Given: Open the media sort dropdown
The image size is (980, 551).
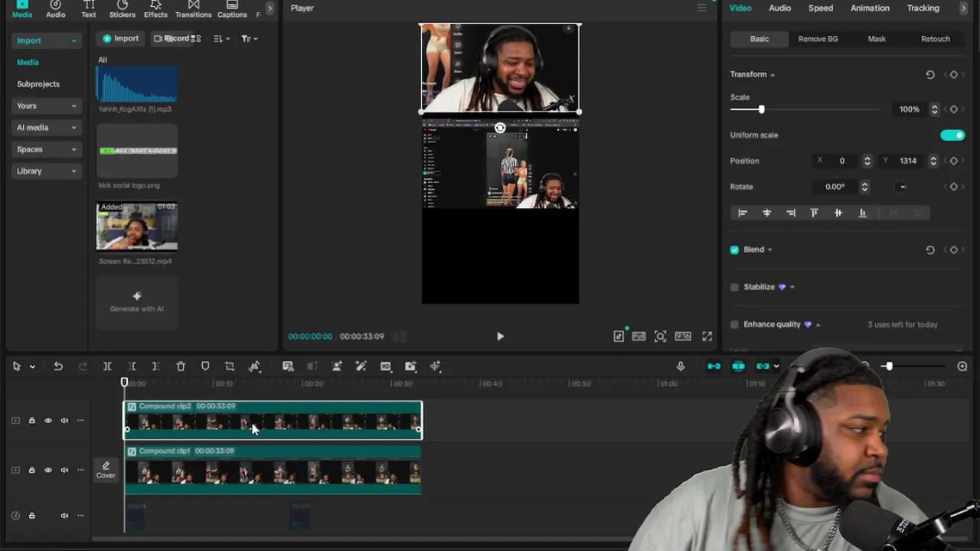Looking at the screenshot, I should [x=221, y=38].
